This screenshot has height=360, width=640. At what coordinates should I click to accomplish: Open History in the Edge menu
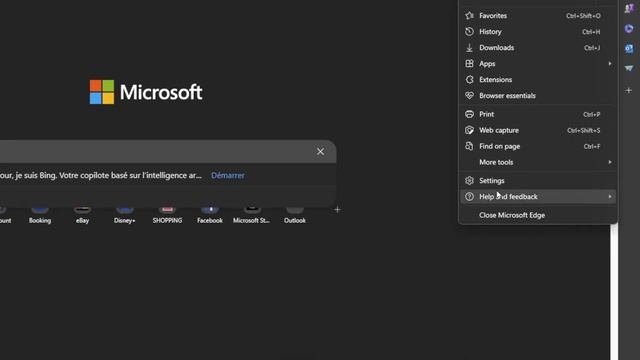click(538, 31)
